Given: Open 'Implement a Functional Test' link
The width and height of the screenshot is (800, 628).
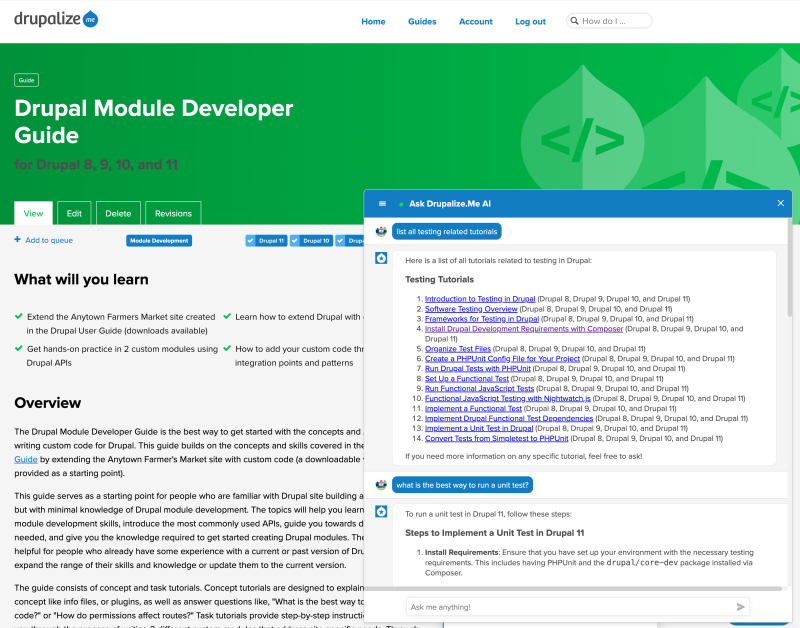Looking at the screenshot, I should [473, 408].
